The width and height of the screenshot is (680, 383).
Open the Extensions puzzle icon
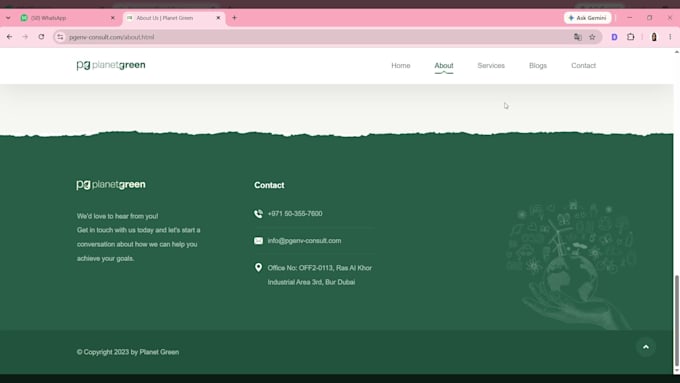[631, 37]
